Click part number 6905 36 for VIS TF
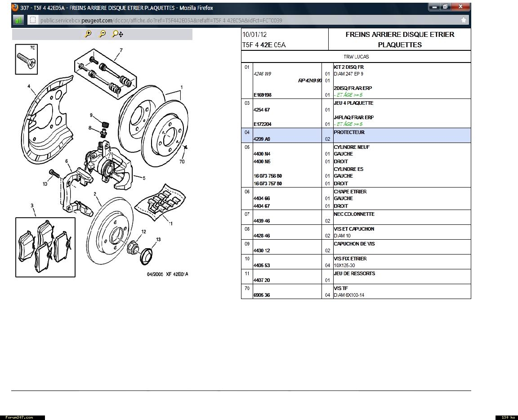This screenshot has width=518, height=420. tap(262, 295)
